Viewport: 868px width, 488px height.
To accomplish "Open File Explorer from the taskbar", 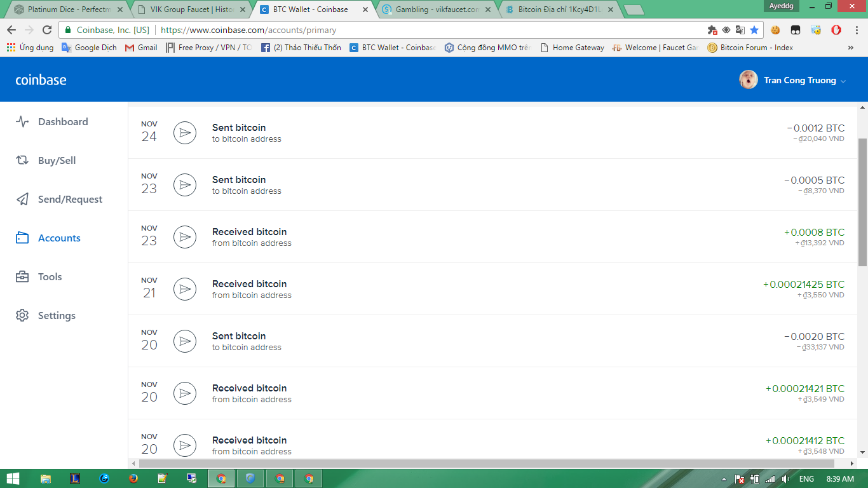I will (46, 478).
